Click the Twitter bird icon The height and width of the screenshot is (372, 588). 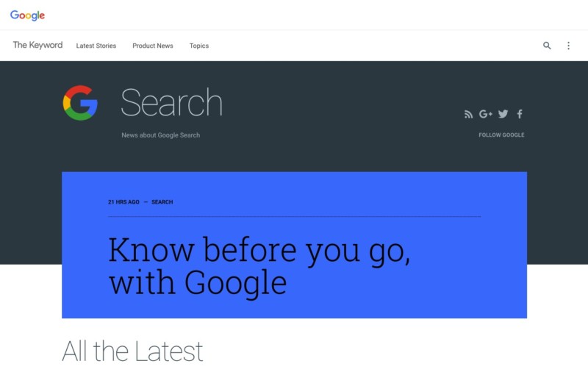(503, 114)
